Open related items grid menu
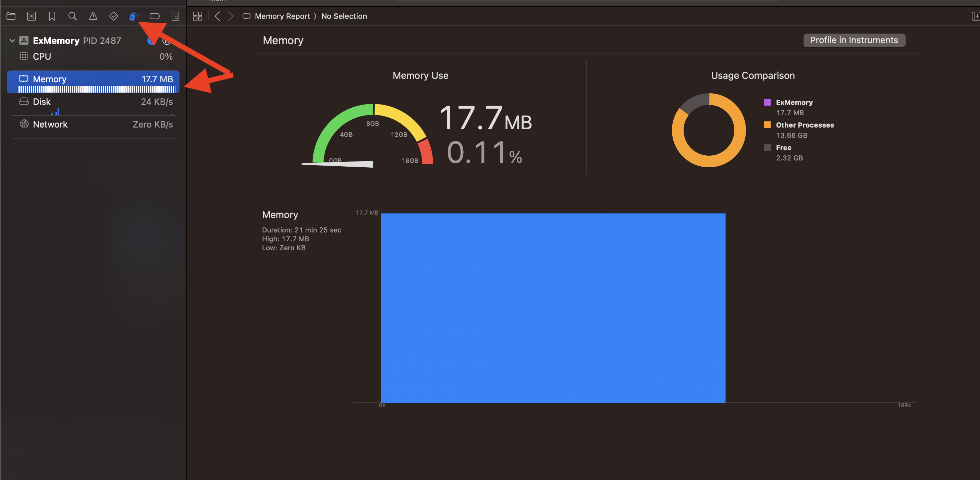Screen dimensions: 980x480 (x=197, y=16)
